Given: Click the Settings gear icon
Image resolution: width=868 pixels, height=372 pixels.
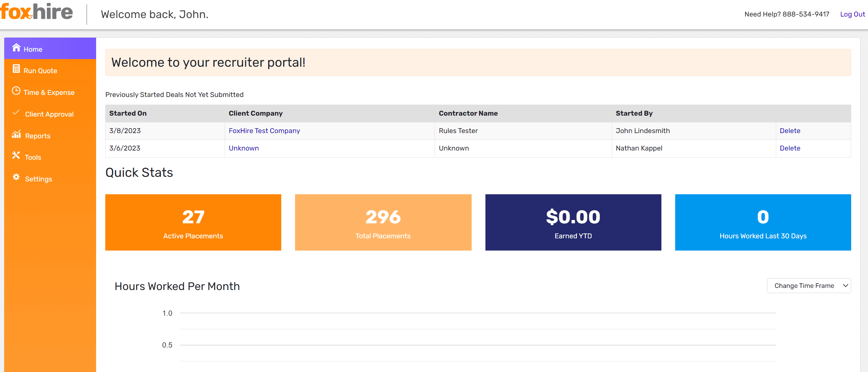Looking at the screenshot, I should [x=16, y=177].
